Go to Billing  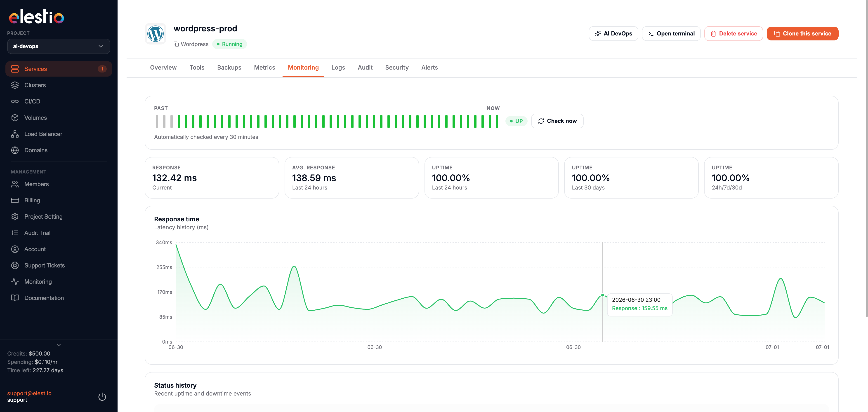click(x=59, y=200)
